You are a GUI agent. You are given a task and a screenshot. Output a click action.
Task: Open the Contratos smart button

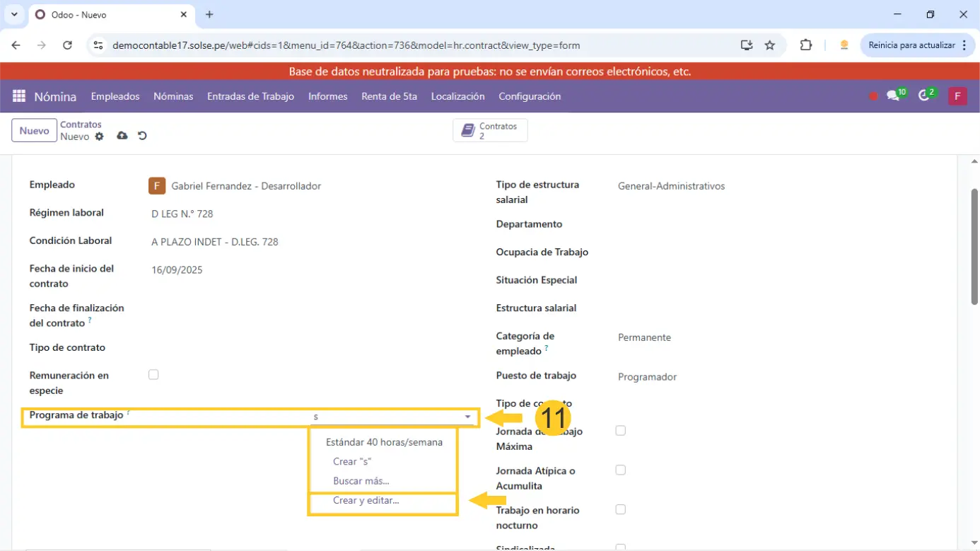490,131
